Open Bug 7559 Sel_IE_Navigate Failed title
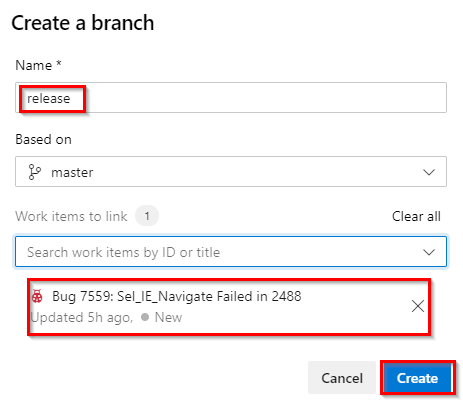Screen dimensions: 463x405 (x=177, y=296)
